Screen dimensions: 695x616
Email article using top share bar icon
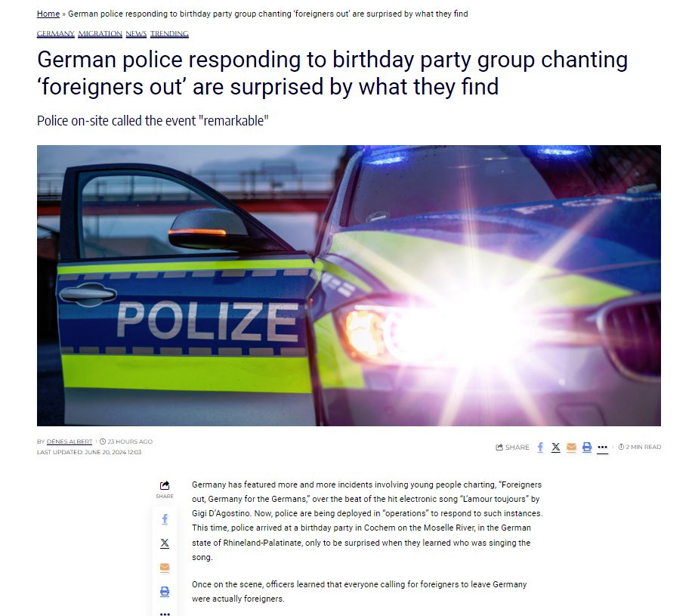[x=571, y=447]
